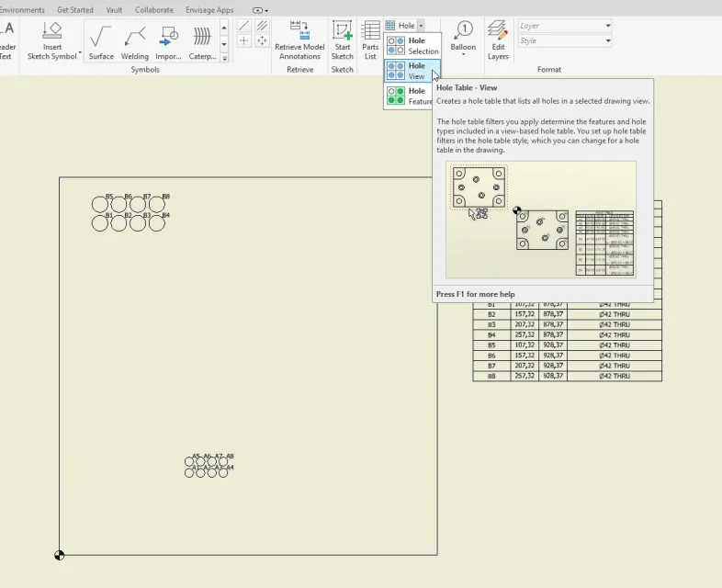Click the Centered Pattern tool icon

click(262, 41)
